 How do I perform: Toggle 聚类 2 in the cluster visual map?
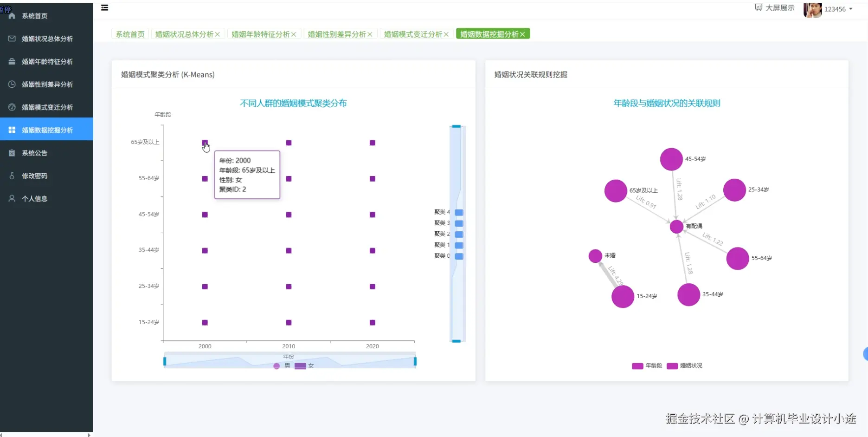coord(449,234)
